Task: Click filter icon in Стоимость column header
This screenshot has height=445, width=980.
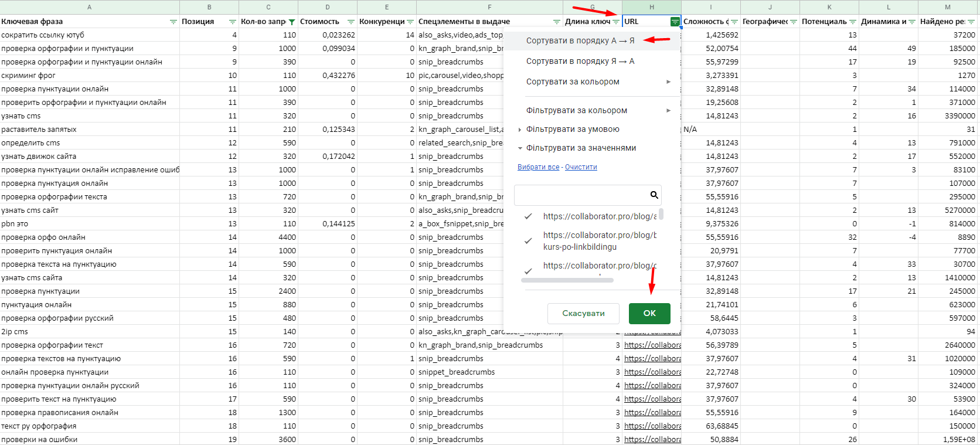Action: point(351,22)
